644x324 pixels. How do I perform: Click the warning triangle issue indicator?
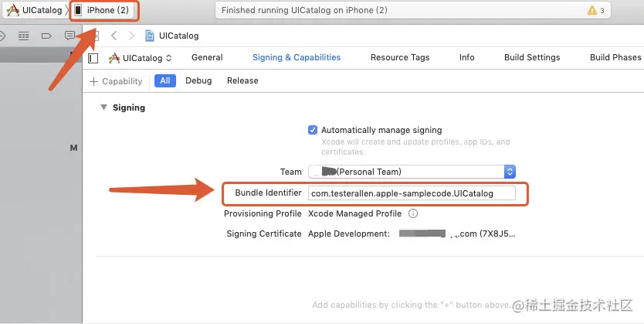[x=592, y=11]
